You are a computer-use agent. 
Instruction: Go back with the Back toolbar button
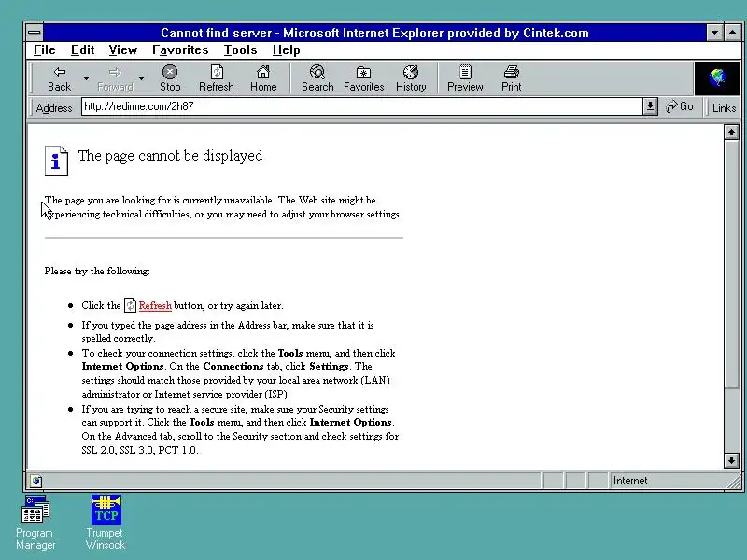(59, 78)
